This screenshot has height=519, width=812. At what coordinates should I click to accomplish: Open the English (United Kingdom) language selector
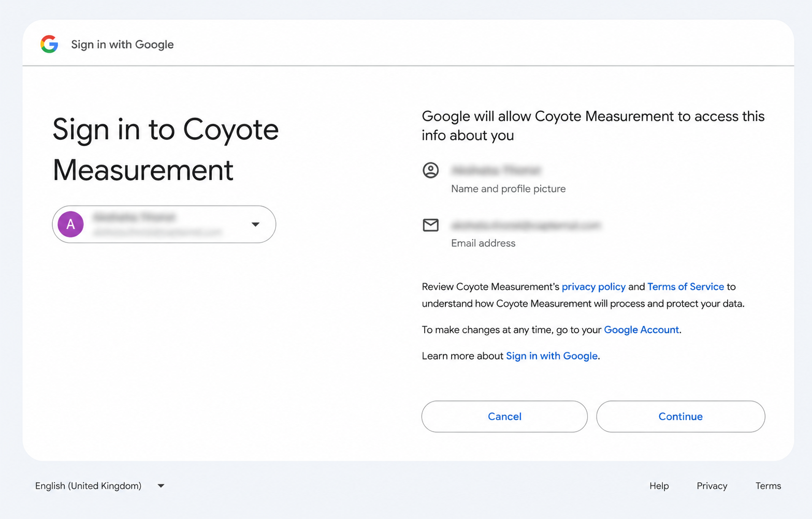(100, 486)
